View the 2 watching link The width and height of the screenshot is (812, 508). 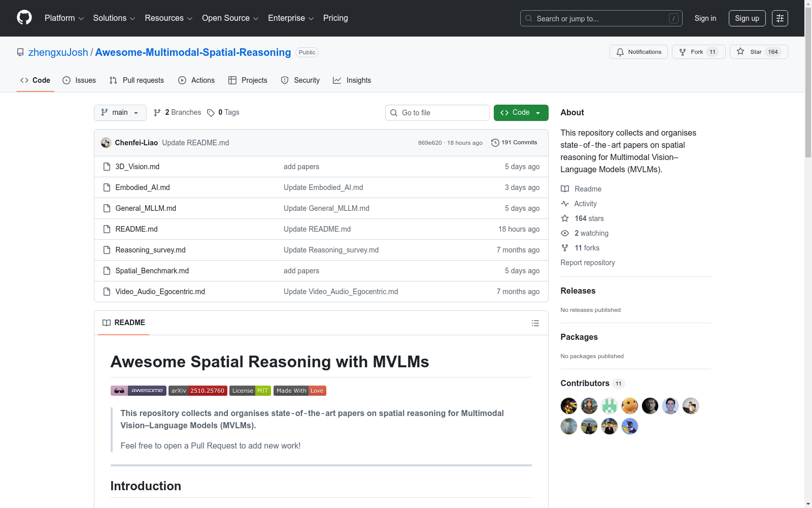(585, 233)
